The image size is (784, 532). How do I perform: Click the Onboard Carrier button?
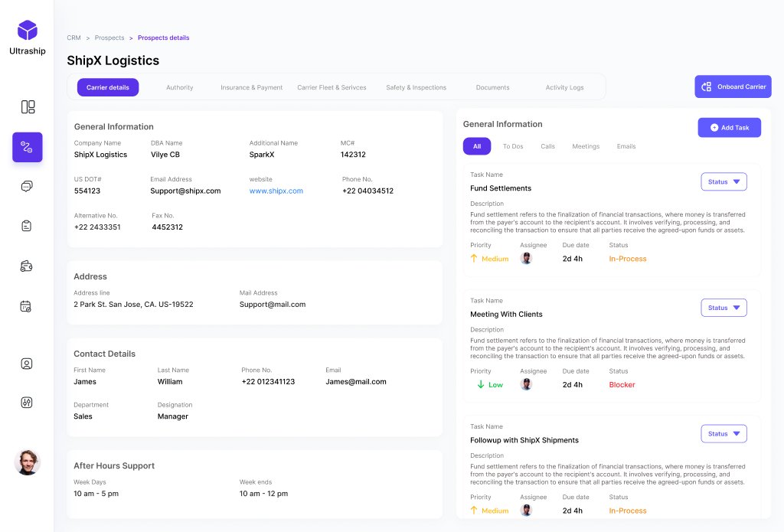click(x=733, y=86)
